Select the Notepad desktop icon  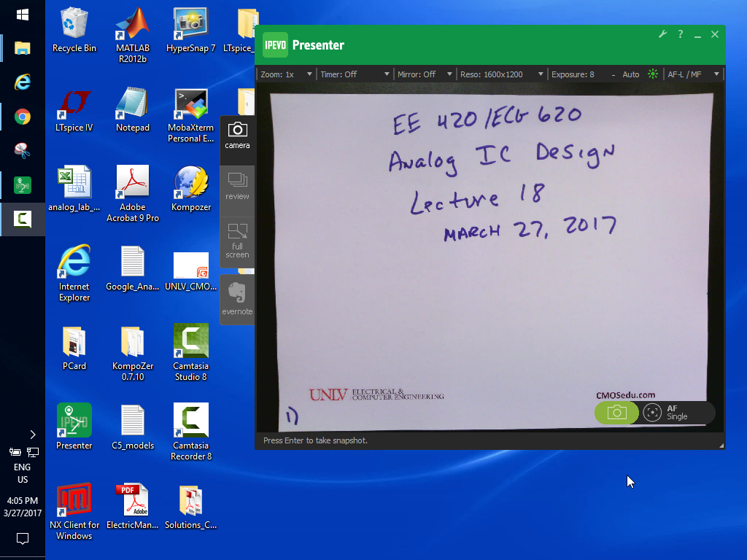click(x=133, y=110)
